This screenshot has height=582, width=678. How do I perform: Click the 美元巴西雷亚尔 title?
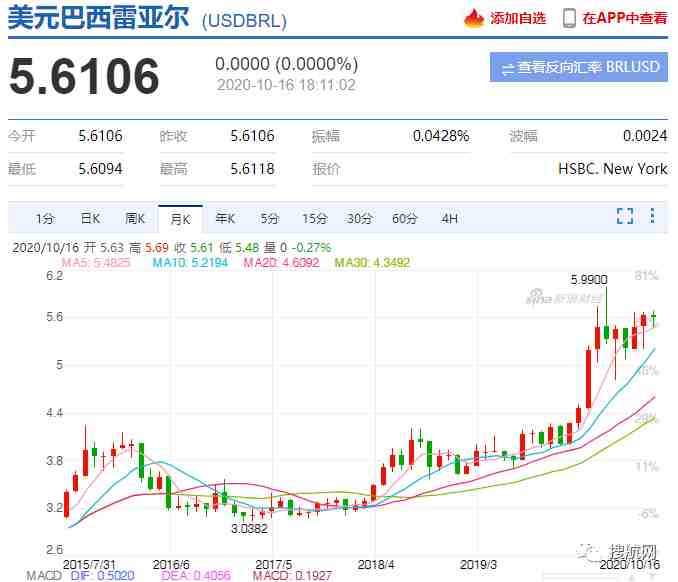coord(98,18)
